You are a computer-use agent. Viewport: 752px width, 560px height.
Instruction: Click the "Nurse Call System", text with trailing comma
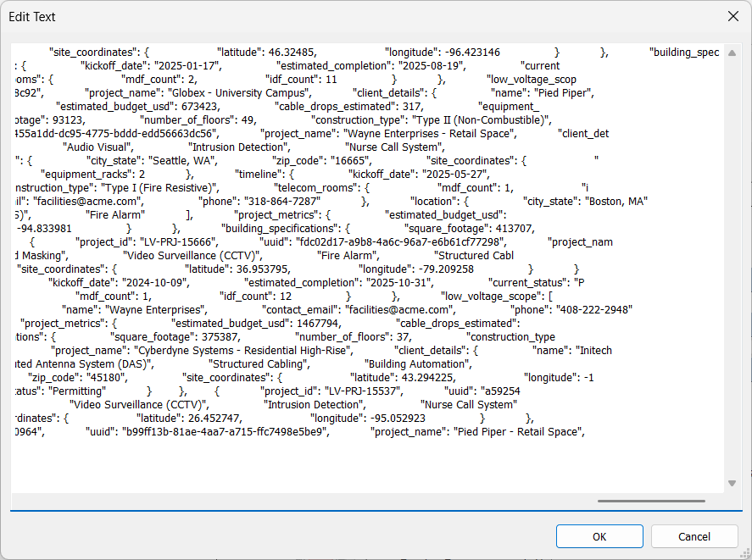pyautogui.click(x=395, y=147)
